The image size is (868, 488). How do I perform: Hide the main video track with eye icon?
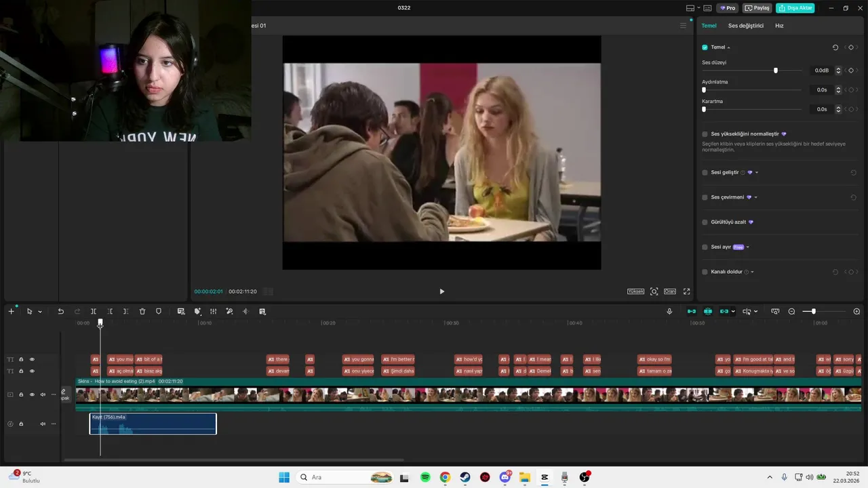32,394
